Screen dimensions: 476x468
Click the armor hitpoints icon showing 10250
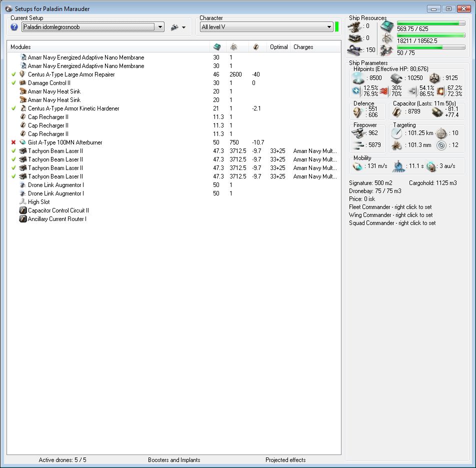click(396, 78)
